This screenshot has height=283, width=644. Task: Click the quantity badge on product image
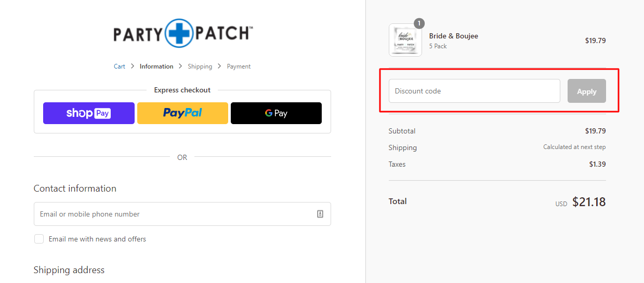click(x=419, y=23)
